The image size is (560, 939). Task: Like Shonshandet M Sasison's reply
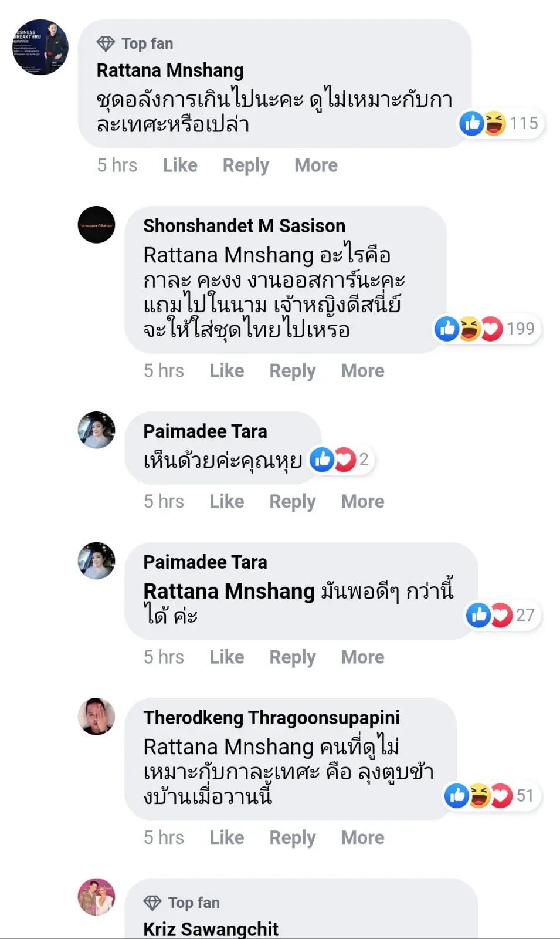pyautogui.click(x=226, y=371)
